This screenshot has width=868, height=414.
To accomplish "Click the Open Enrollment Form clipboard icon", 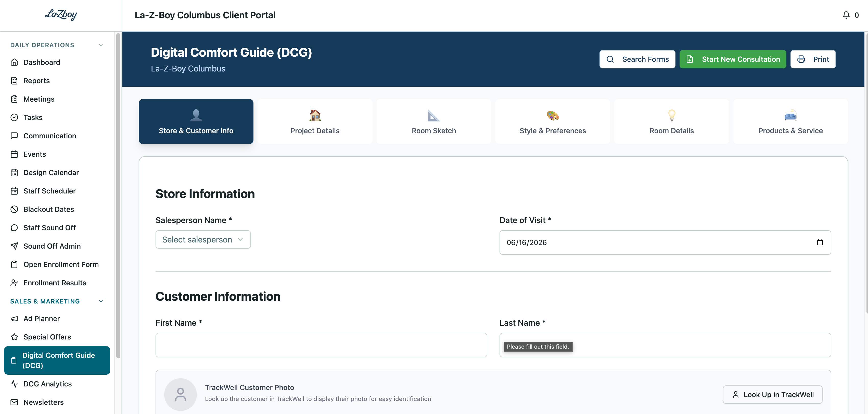I will click(x=14, y=264).
